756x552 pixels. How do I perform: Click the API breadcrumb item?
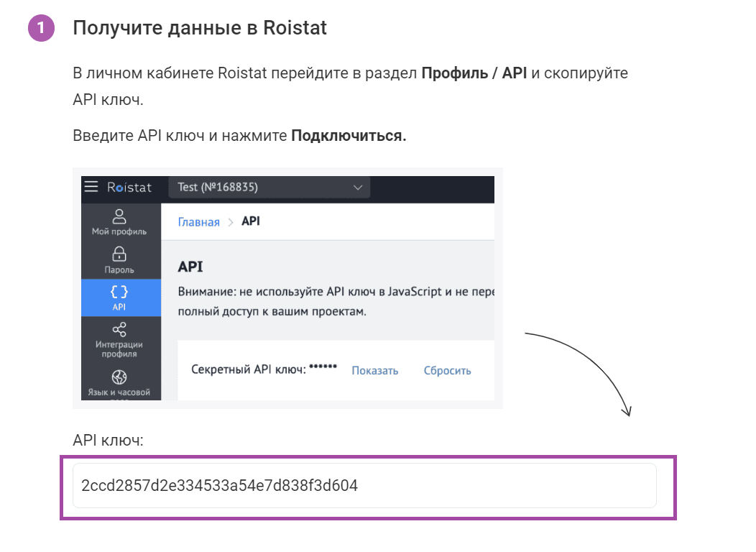pyautogui.click(x=251, y=221)
